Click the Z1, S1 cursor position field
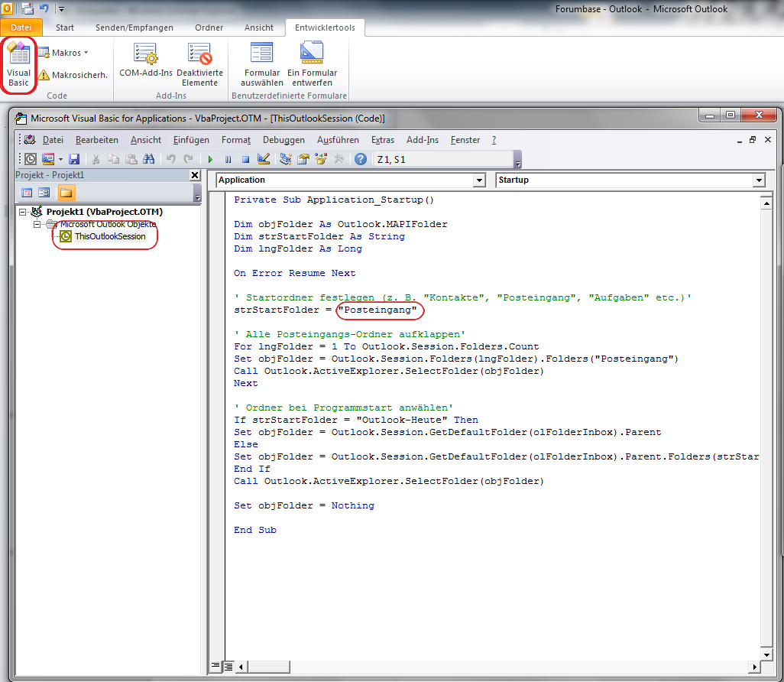784x682 pixels. click(x=444, y=160)
